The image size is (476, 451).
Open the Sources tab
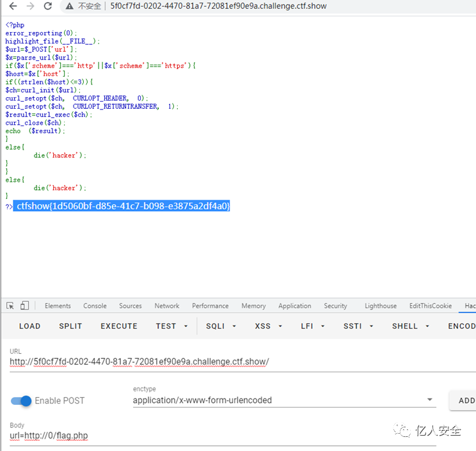coord(131,306)
